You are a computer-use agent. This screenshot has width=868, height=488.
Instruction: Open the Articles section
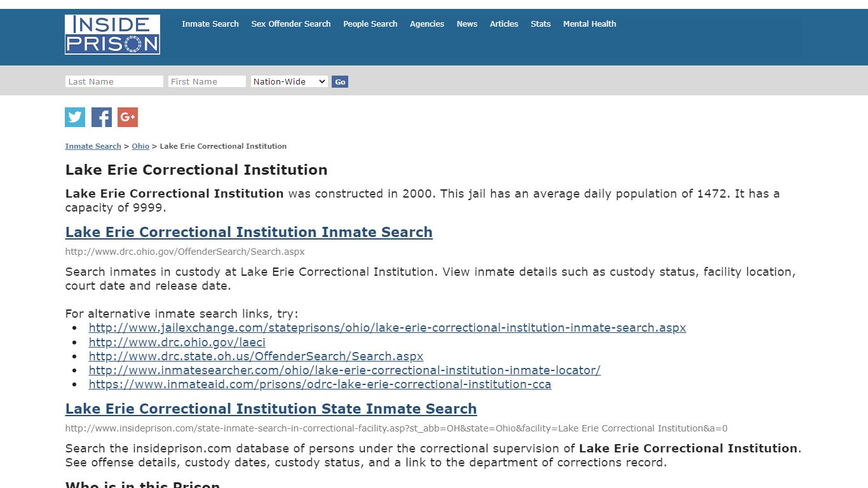504,24
